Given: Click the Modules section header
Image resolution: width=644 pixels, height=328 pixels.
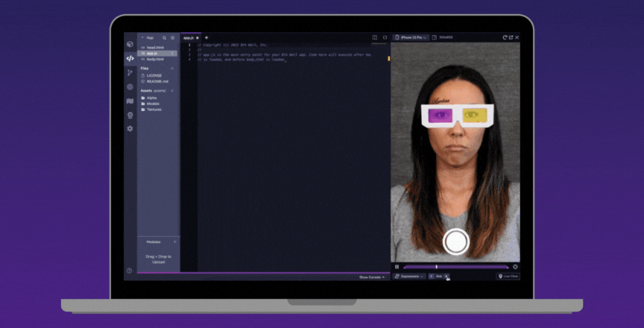Looking at the screenshot, I should pos(154,242).
